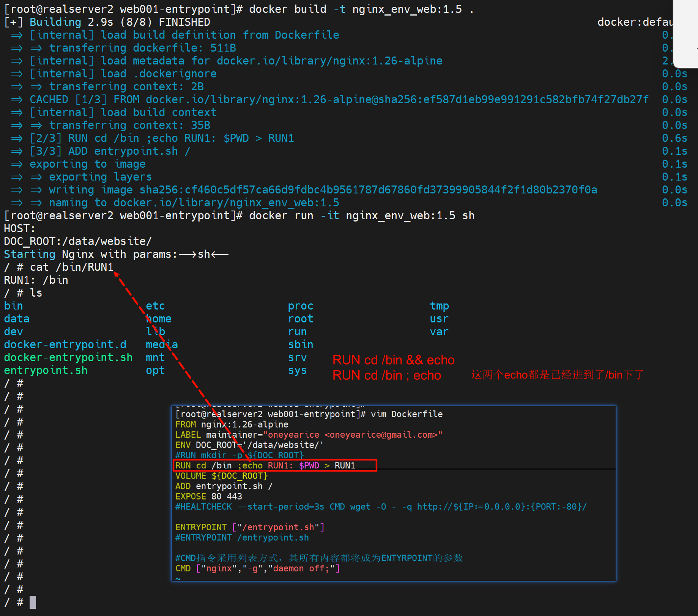Viewport: 698px width, 616px height.
Task: Click the 'cat /bin/RUN1' command text
Action: [x=71, y=267]
